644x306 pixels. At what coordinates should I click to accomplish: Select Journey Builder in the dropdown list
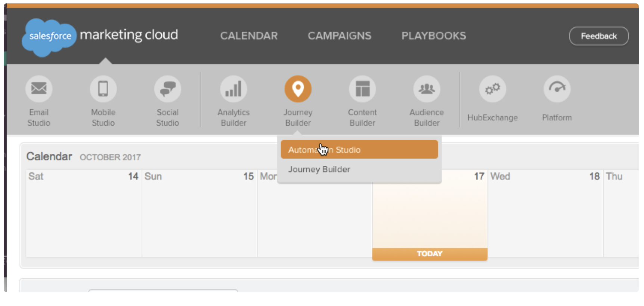coord(319,169)
